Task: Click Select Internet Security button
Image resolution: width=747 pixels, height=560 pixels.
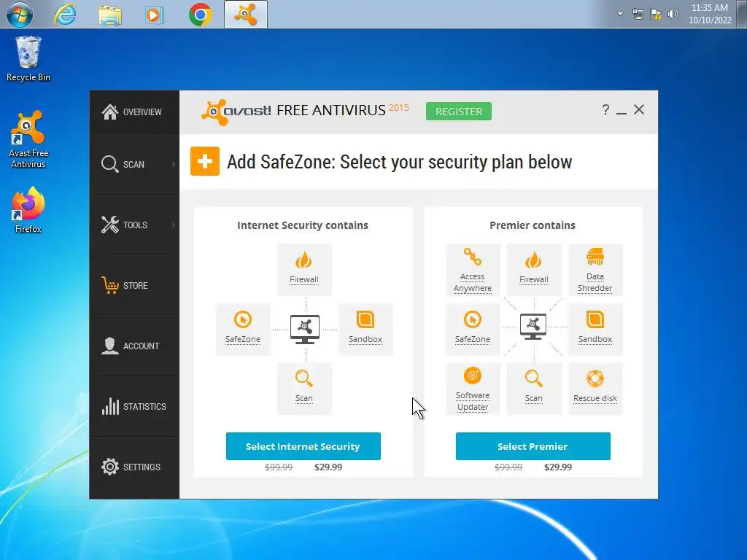Action: click(303, 446)
